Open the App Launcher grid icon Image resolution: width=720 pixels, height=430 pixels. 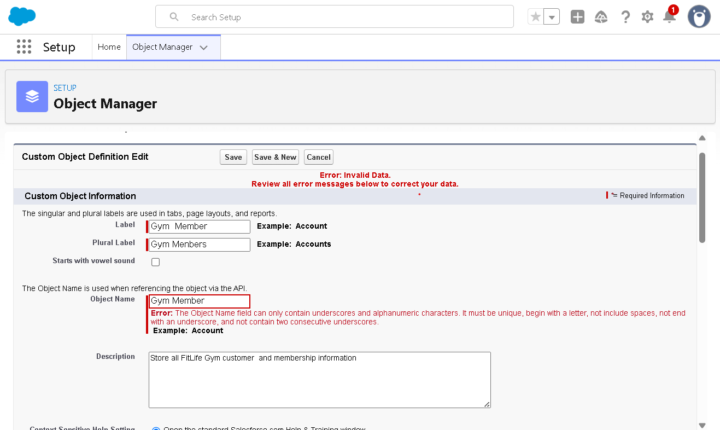(24, 47)
